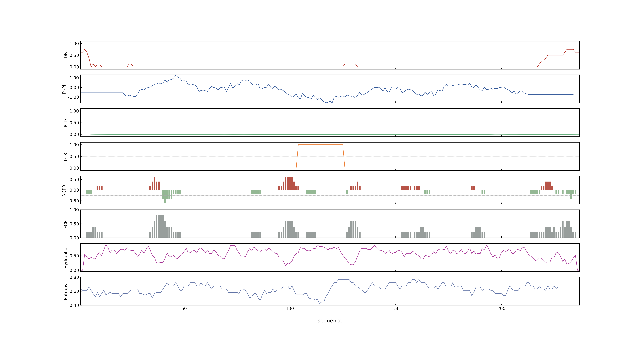Viewport: 644px width, 343px height.
Task: Click the x-axis tick label 150
Action: [395, 309]
